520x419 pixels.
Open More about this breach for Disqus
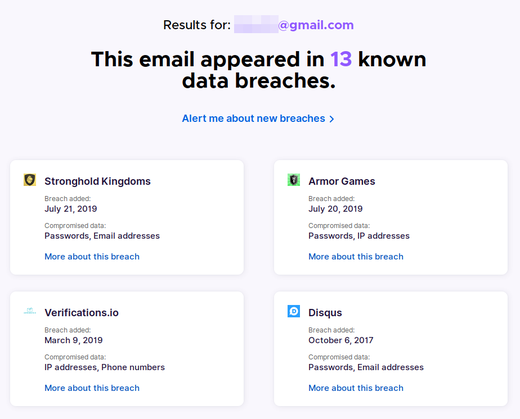tap(356, 388)
